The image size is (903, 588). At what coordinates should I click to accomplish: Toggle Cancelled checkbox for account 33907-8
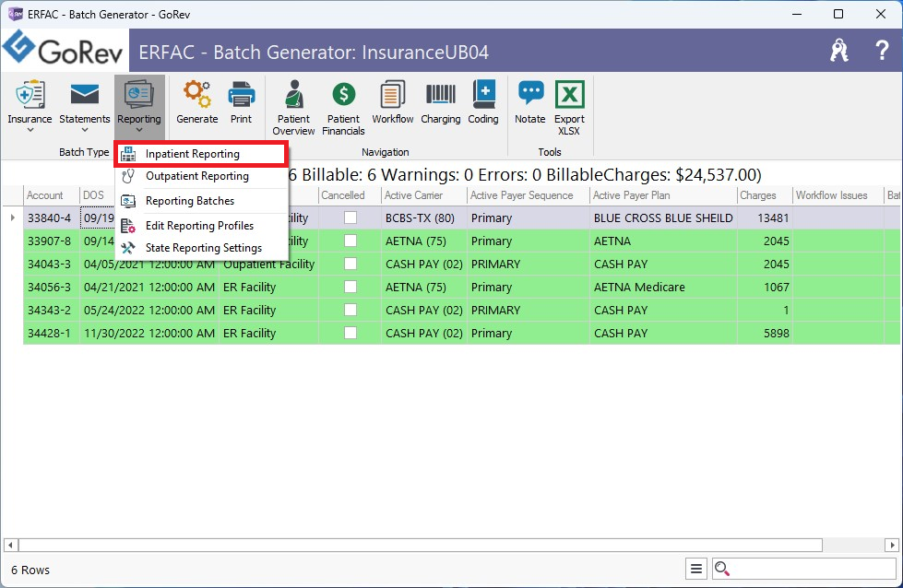351,241
